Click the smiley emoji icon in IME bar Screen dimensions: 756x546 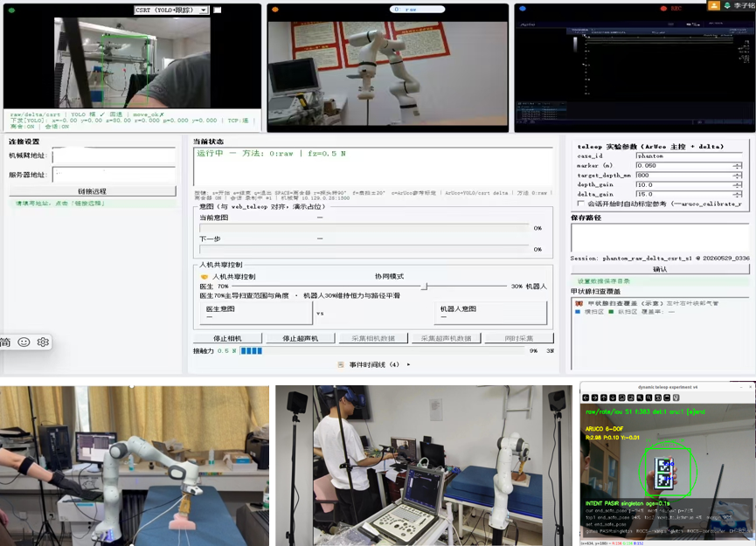point(24,342)
